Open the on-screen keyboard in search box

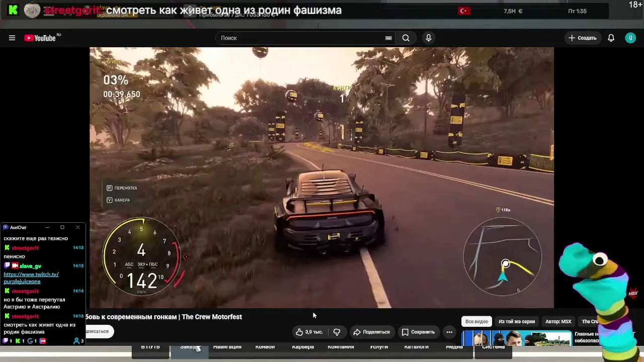pyautogui.click(x=388, y=38)
